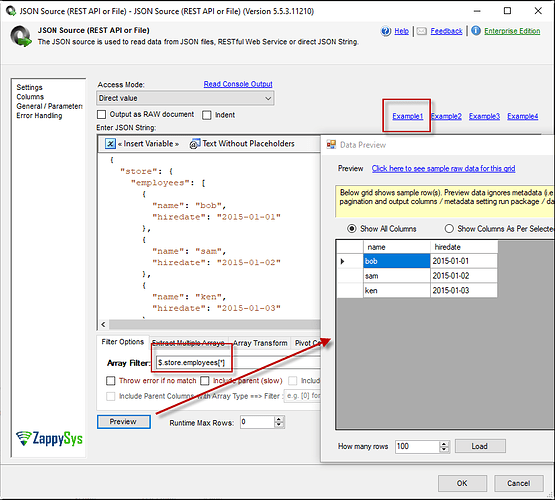Select the 2015-01-03 cell

click(x=464, y=291)
